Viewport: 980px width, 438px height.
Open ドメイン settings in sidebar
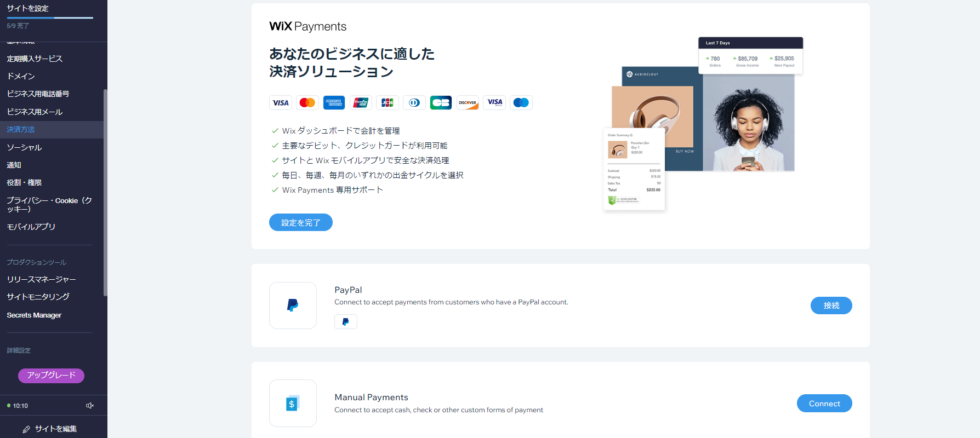(x=21, y=76)
